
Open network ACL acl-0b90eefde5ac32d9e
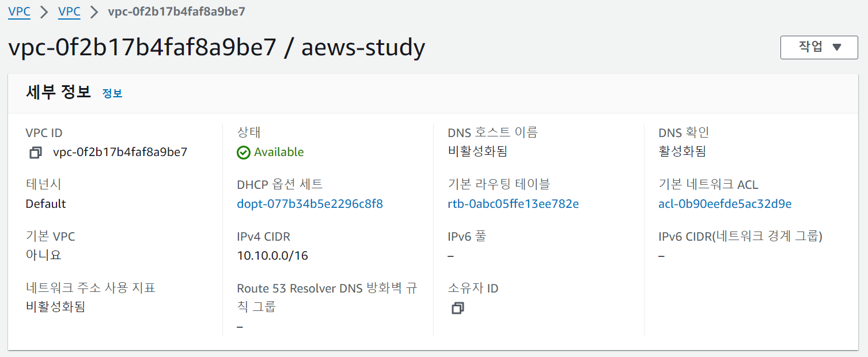pyautogui.click(x=725, y=204)
